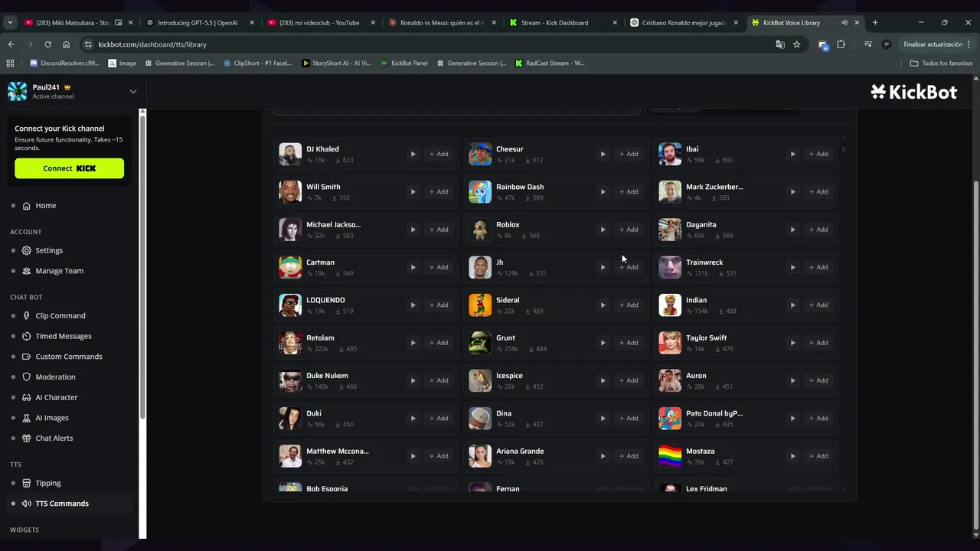Play the Cartman voice preview
The image size is (980, 551).
point(413,267)
